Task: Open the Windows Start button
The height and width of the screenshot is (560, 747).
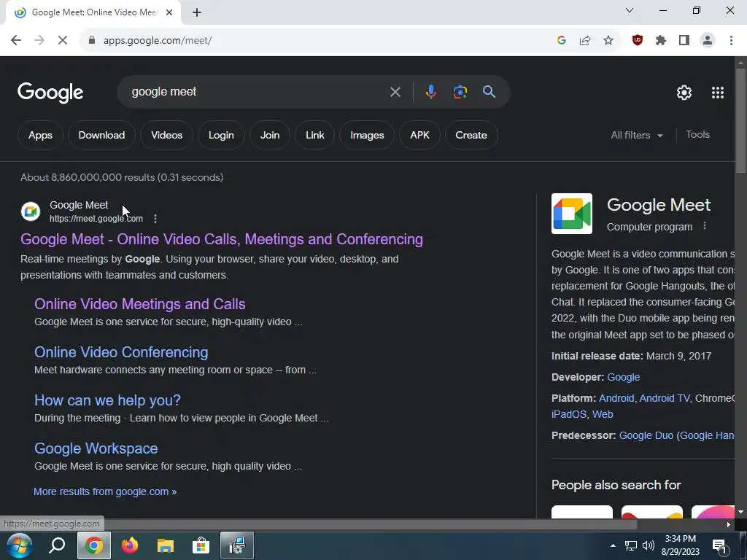Action: click(x=19, y=545)
